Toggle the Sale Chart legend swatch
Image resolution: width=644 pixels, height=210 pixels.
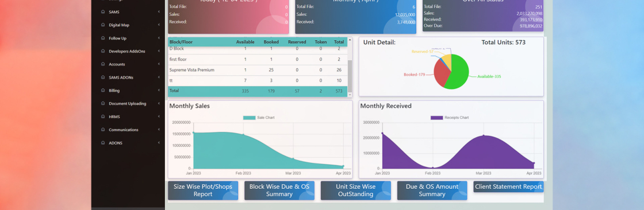coord(249,118)
